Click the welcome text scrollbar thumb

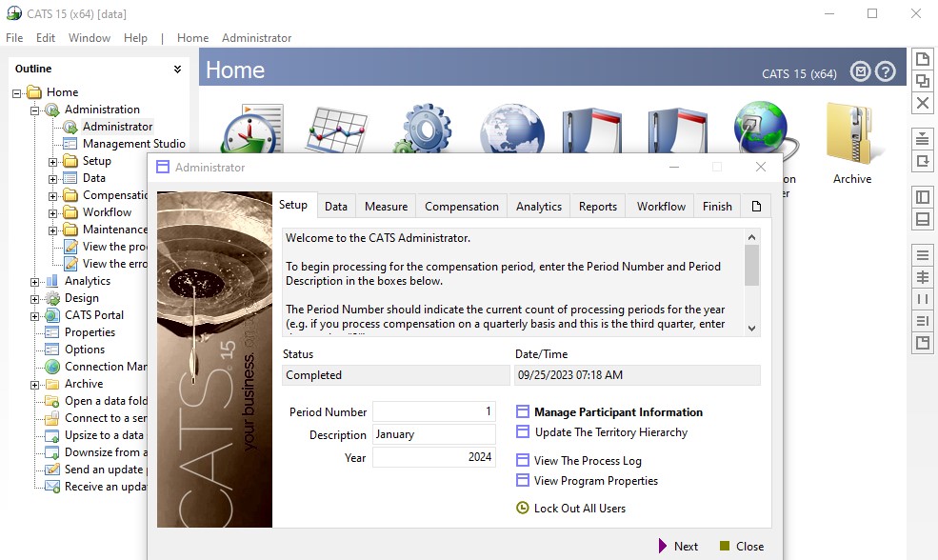coord(752,265)
